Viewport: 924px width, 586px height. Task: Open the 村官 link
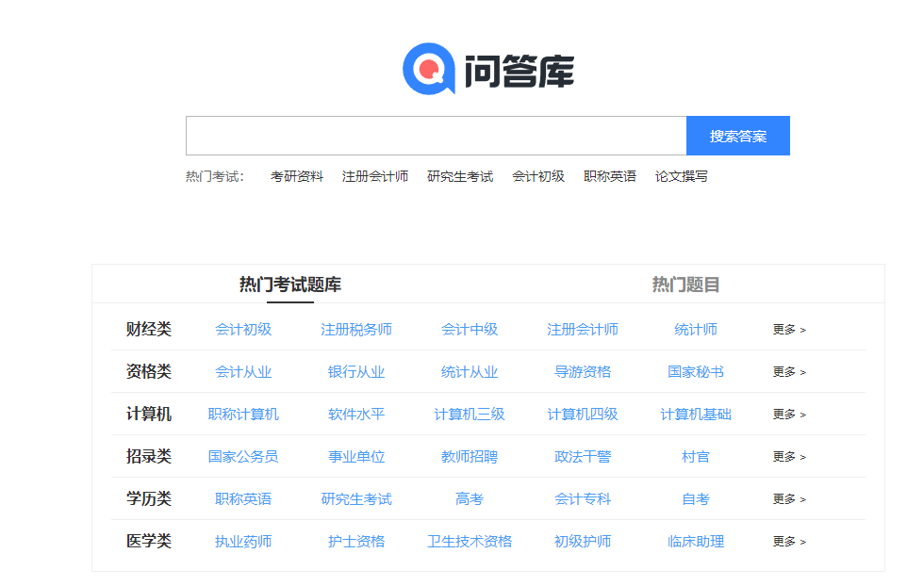[696, 456]
